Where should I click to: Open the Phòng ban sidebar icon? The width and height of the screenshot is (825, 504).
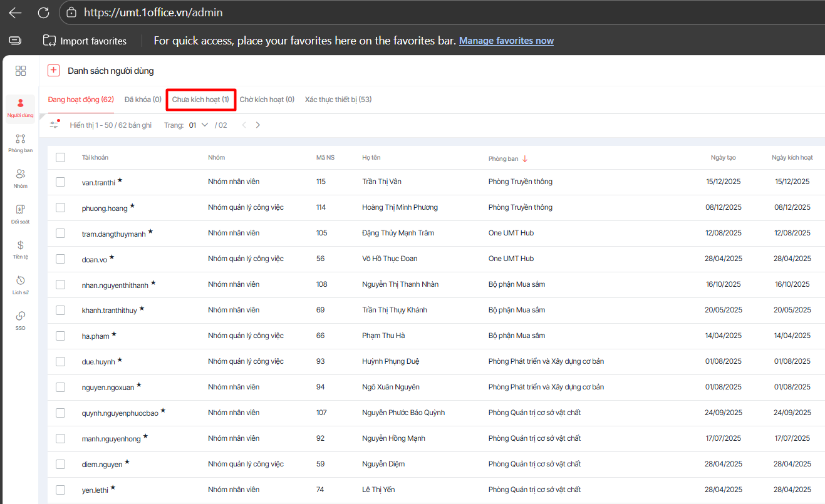21,140
